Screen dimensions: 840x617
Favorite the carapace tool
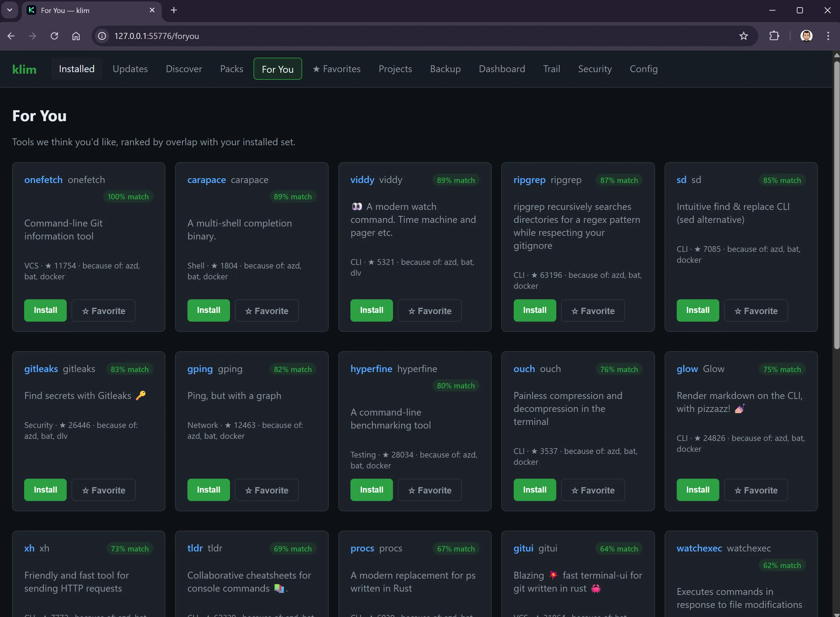pyautogui.click(x=267, y=310)
